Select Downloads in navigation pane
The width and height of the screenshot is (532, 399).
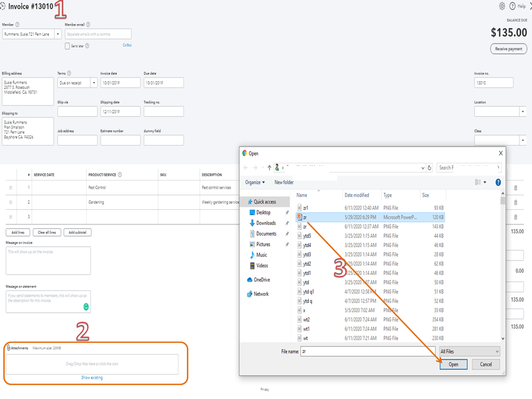(x=266, y=223)
